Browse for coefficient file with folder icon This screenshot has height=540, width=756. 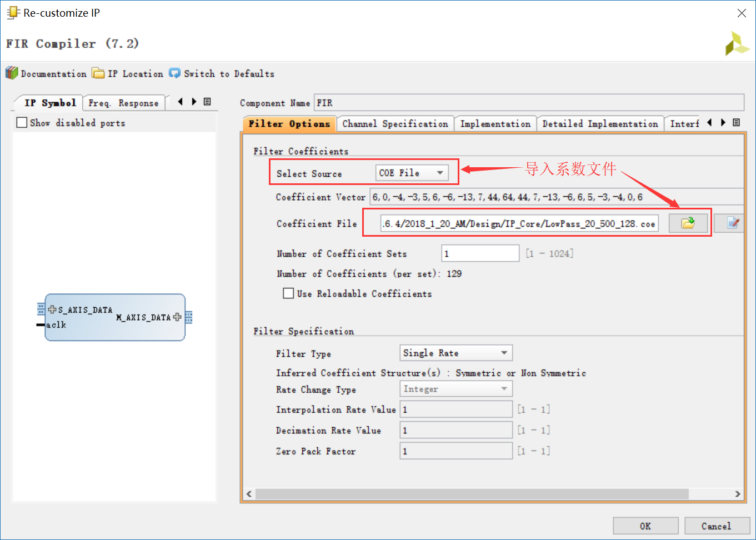coord(688,223)
